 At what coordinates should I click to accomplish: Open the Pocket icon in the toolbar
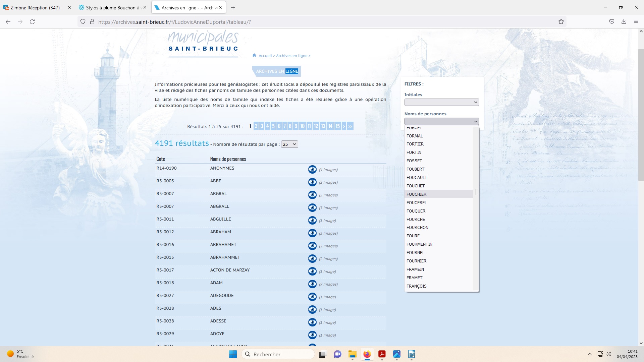pos(611,21)
